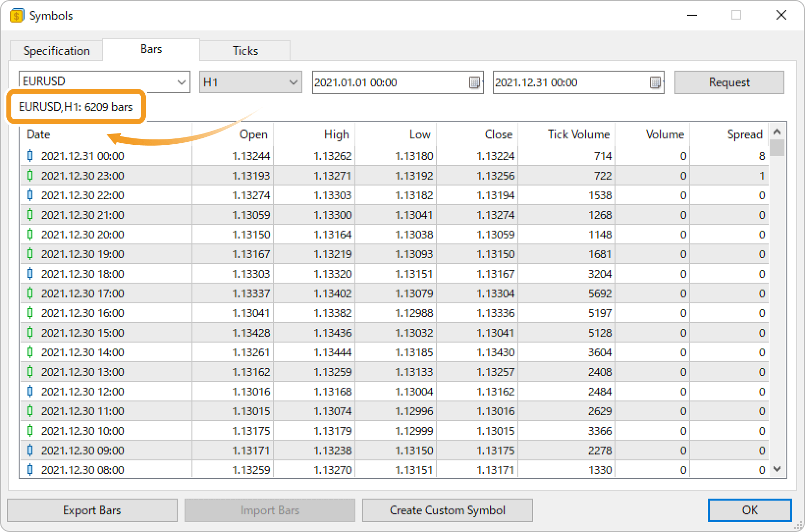Click candle icon for 2021.12.31 00:00
This screenshot has height=532, width=805.
pyautogui.click(x=30, y=156)
